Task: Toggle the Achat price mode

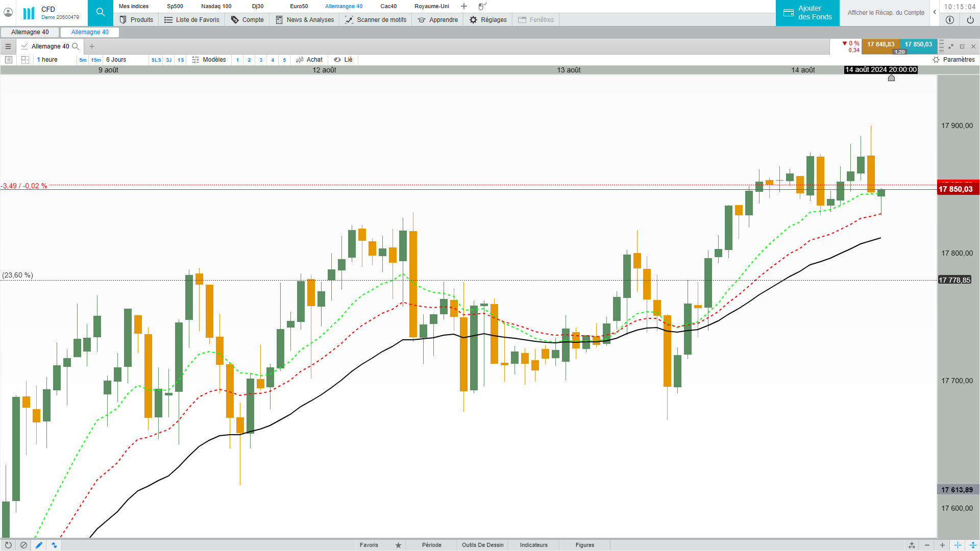Action: coord(309,60)
